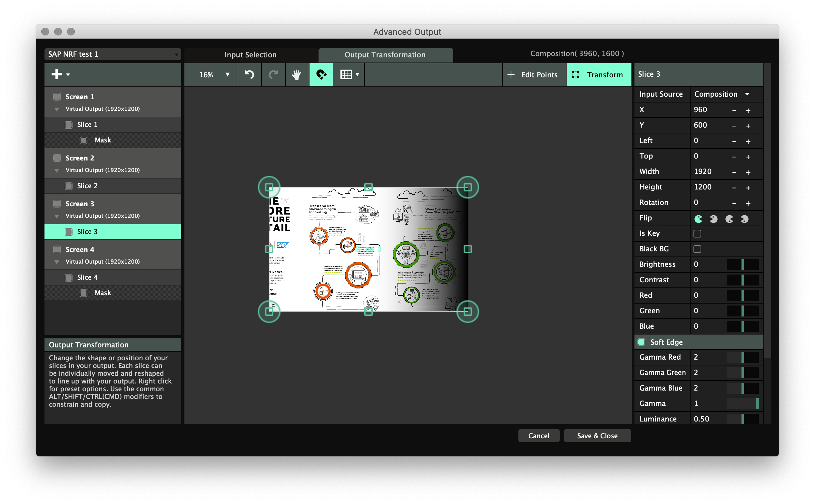815x504 pixels.
Task: Enable the Black BG checkbox
Action: coord(697,249)
